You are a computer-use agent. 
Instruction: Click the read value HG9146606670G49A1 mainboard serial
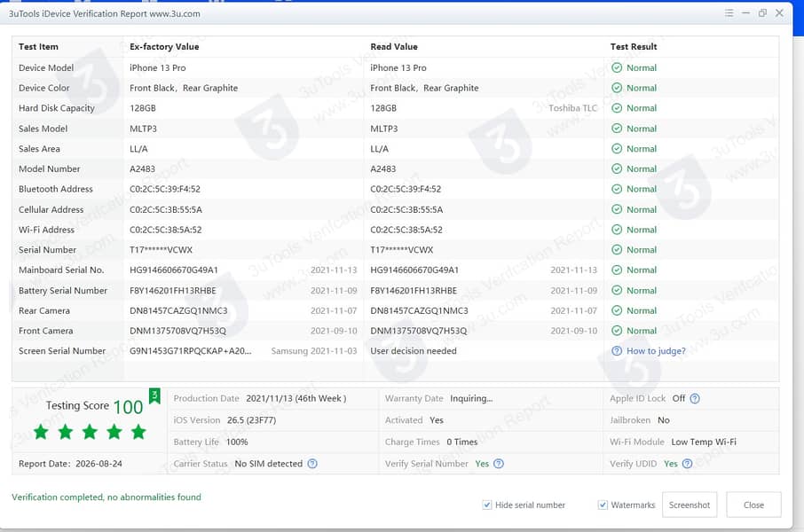[414, 270]
